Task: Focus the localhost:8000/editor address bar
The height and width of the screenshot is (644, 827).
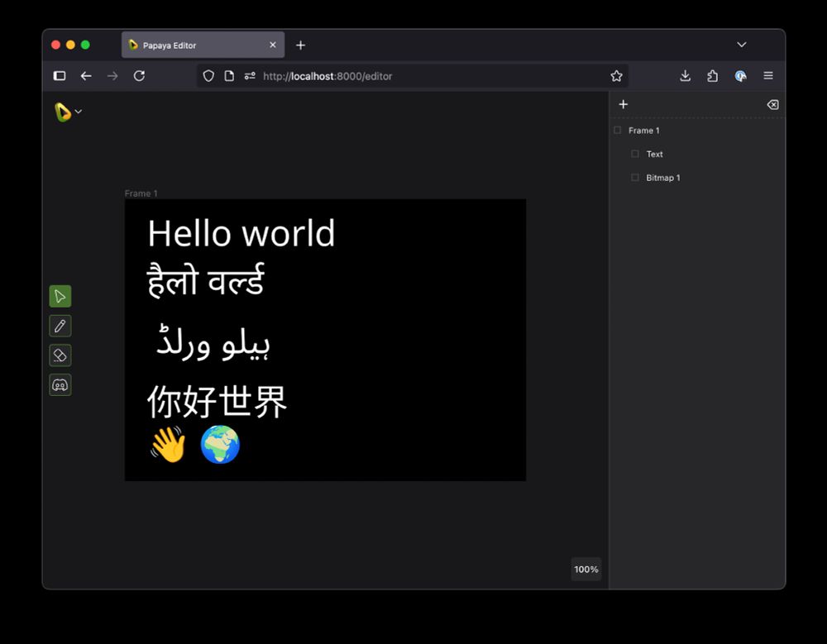Action: (x=413, y=76)
